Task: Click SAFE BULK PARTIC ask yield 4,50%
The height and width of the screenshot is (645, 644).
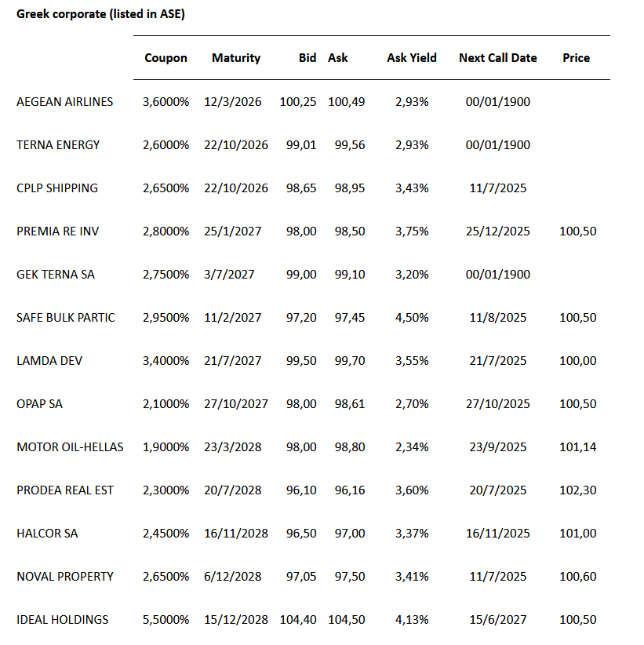Action: 408,318
